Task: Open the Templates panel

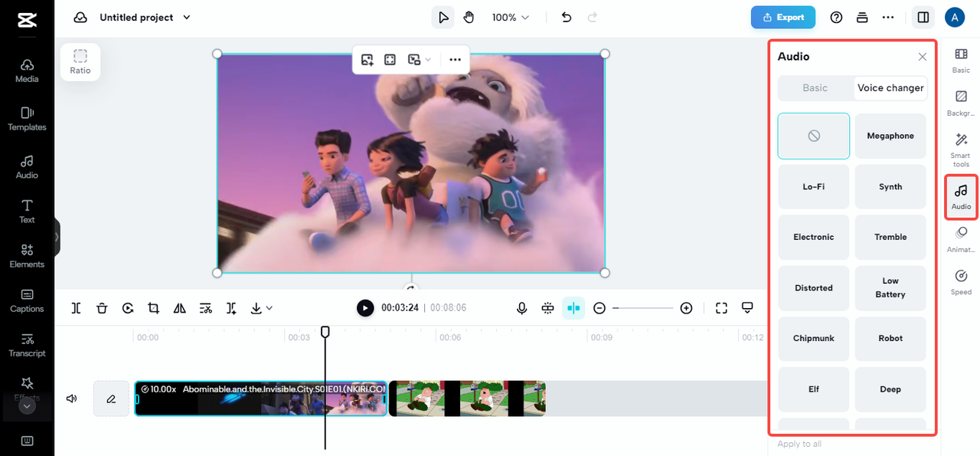Action: point(27,119)
